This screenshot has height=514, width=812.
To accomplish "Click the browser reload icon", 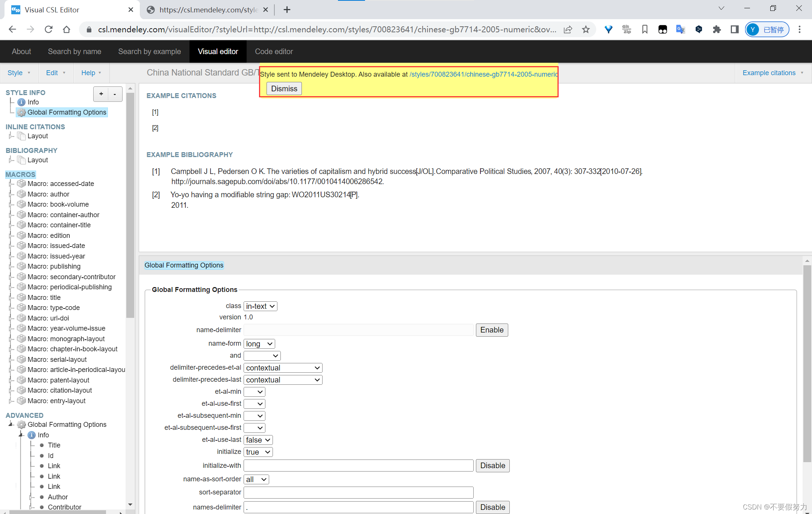I will click(48, 29).
